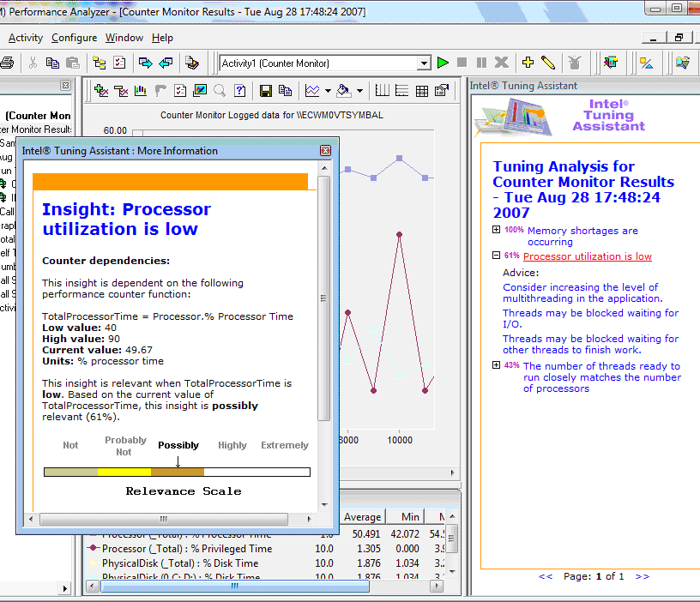
Task: Click Threads blocked waiting for other threads
Action: coord(590,345)
